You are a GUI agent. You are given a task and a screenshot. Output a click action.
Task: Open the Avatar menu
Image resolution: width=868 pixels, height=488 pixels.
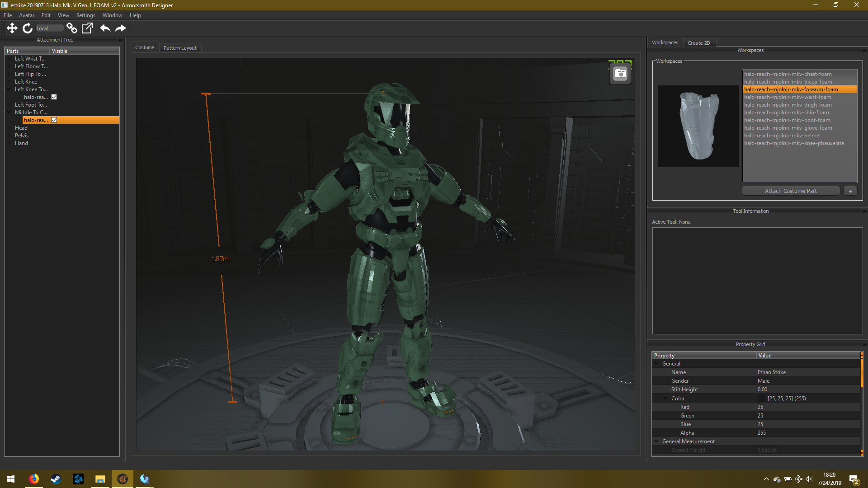pos(27,15)
